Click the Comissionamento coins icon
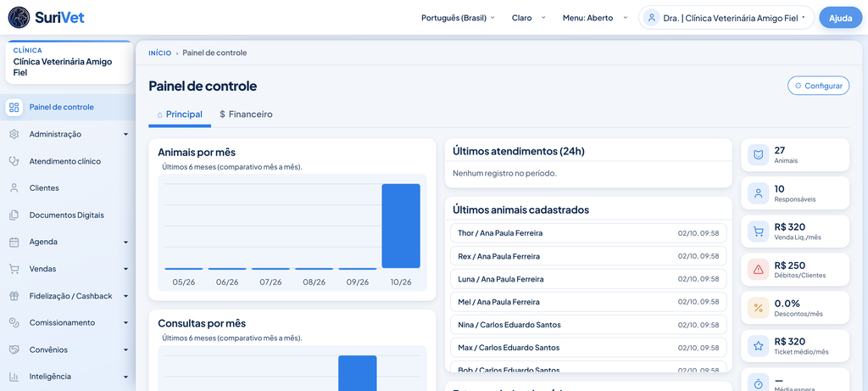Viewport: 868px width, 391px height. coord(14,322)
